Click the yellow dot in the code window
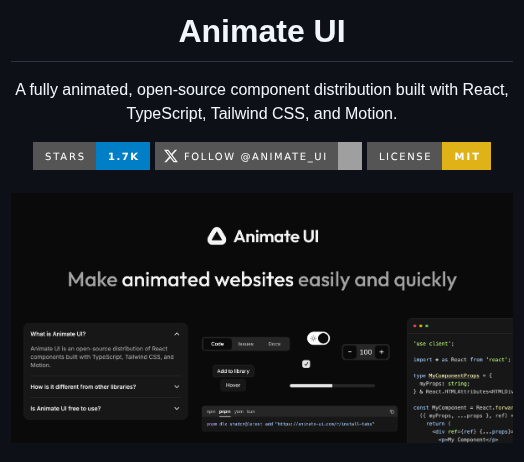524x462 pixels. (421, 326)
